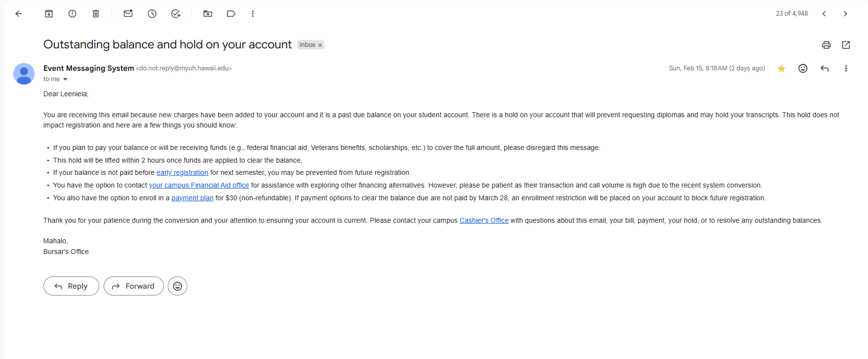The width and height of the screenshot is (868, 359).
Task: Open toolbar more options menu
Action: click(253, 14)
